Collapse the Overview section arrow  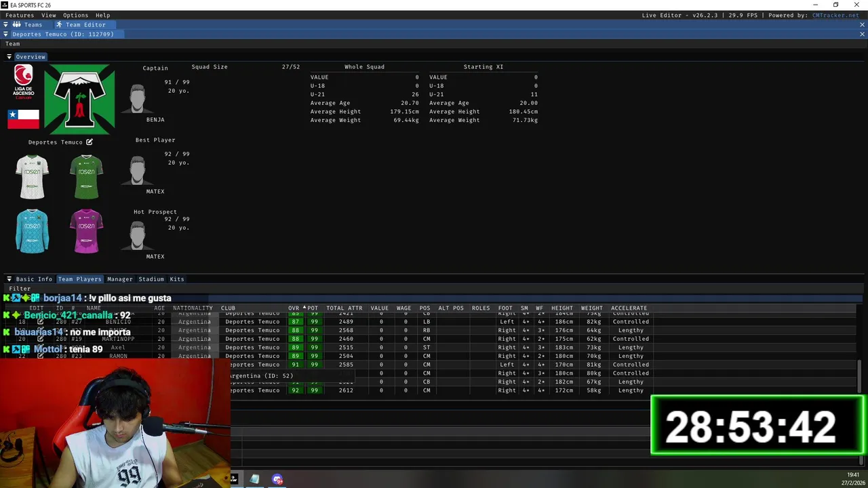point(9,57)
